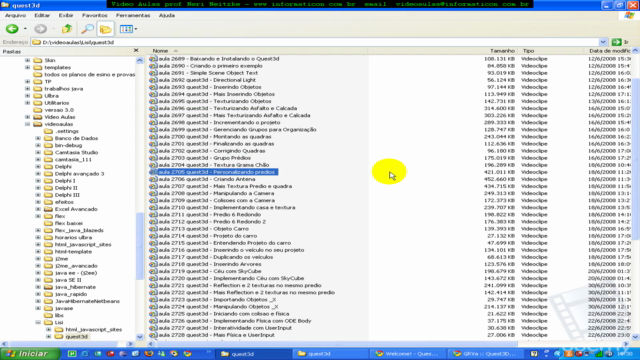This screenshot has height=360, width=640.
Task: Close the Pastas folder pane
Action: (x=136, y=51)
